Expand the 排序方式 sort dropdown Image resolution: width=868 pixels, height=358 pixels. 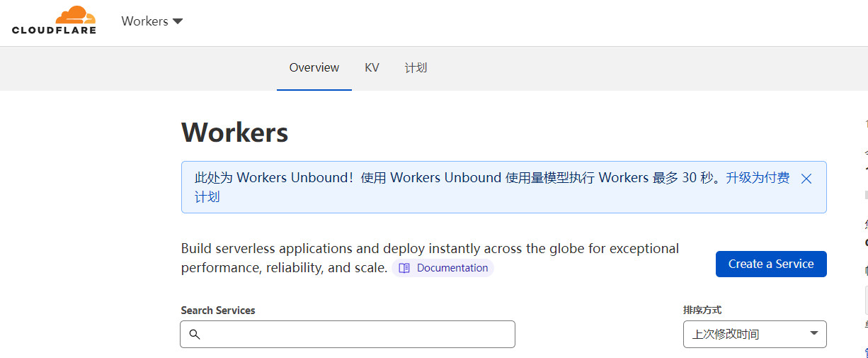click(x=755, y=334)
